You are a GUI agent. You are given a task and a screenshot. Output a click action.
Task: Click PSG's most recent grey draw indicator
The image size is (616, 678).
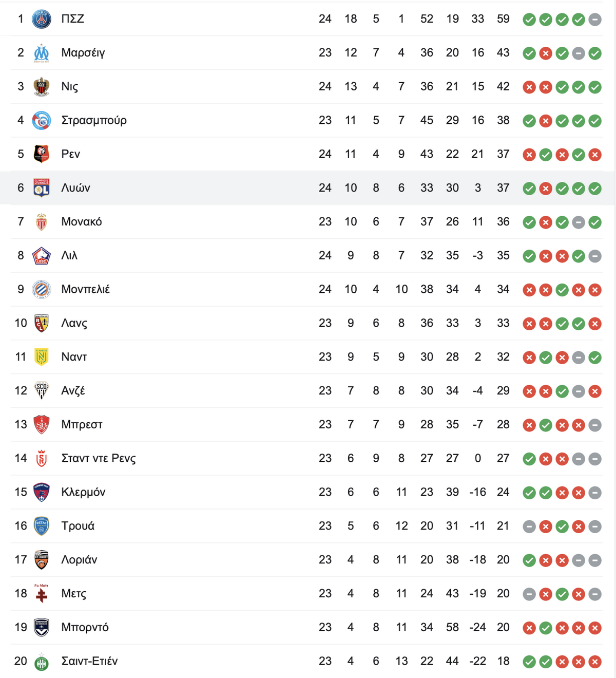pyautogui.click(x=595, y=20)
